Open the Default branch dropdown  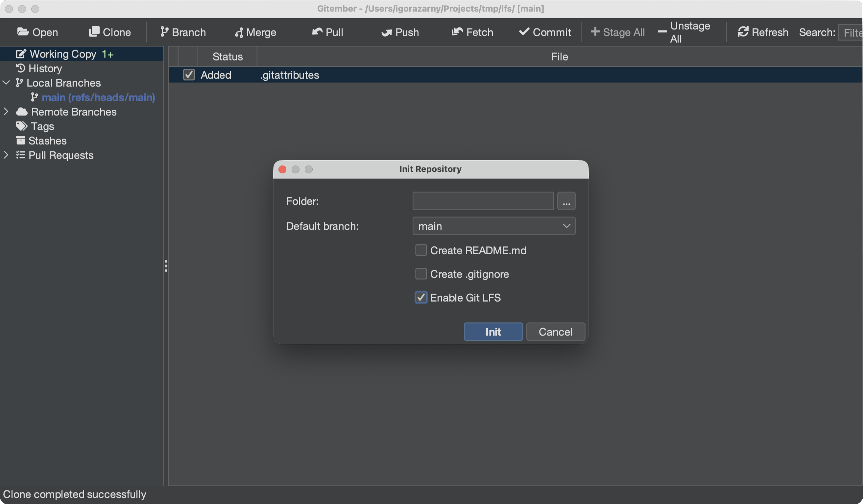494,226
